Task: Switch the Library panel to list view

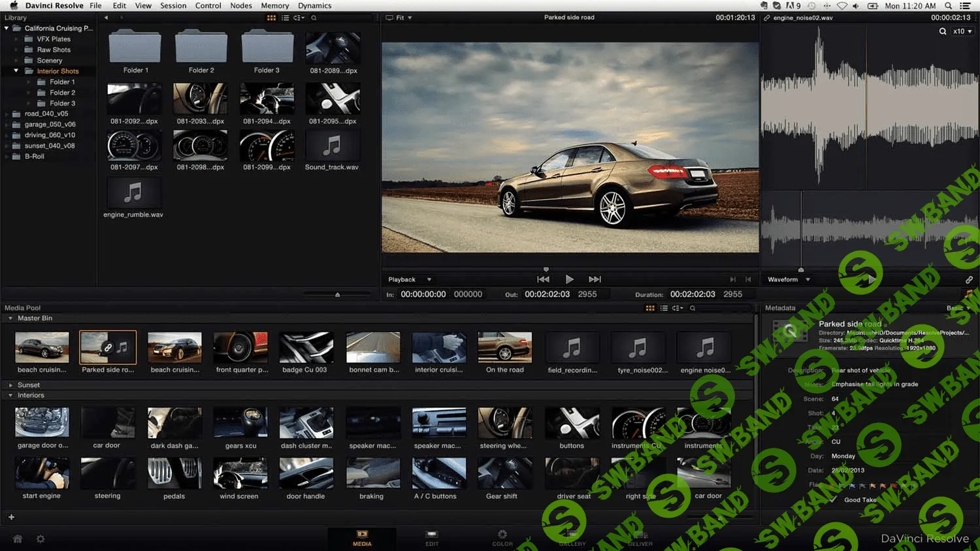Action: 286,18
